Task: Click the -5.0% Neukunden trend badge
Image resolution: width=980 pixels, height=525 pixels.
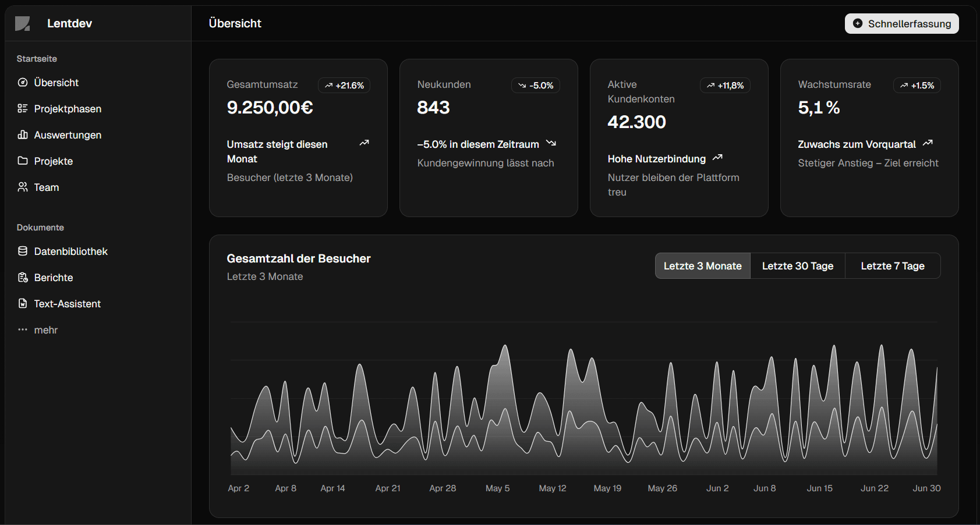Action: [x=535, y=86]
